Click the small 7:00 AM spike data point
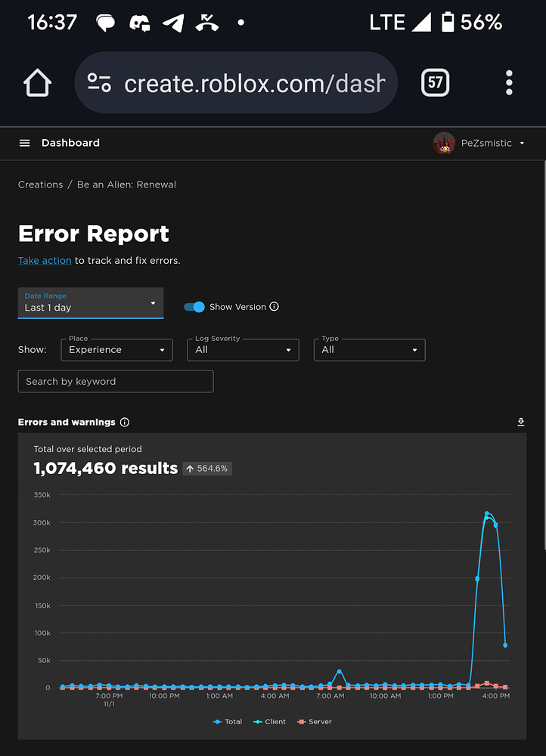 pyautogui.click(x=339, y=671)
